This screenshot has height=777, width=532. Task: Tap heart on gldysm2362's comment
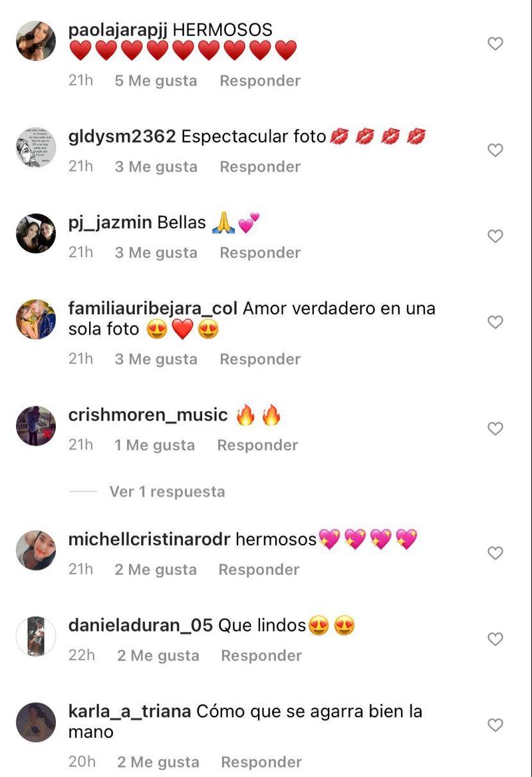click(x=495, y=150)
